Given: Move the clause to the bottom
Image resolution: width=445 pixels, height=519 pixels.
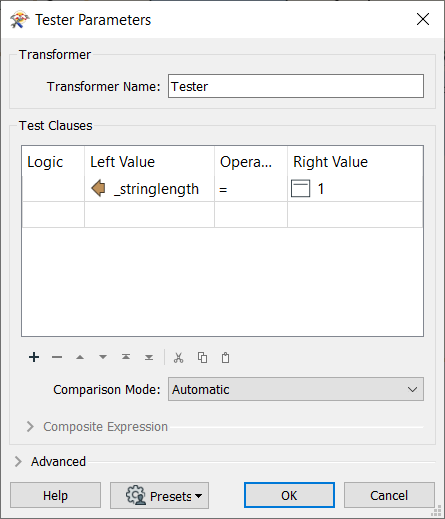Looking at the screenshot, I should (x=149, y=357).
